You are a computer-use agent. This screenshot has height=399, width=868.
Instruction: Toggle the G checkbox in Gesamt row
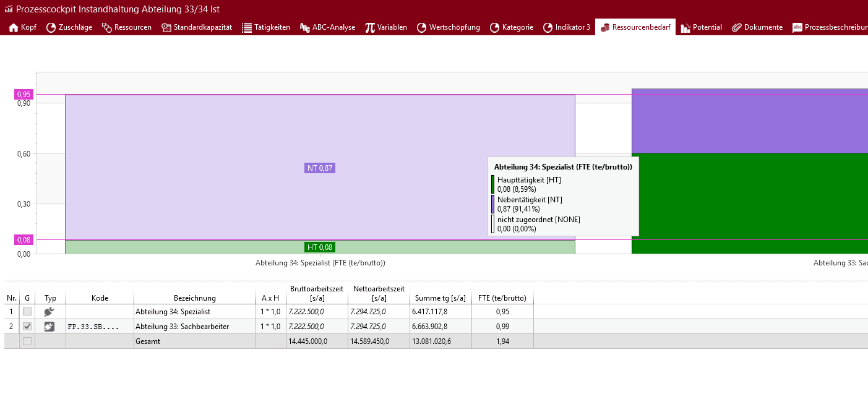(x=27, y=341)
